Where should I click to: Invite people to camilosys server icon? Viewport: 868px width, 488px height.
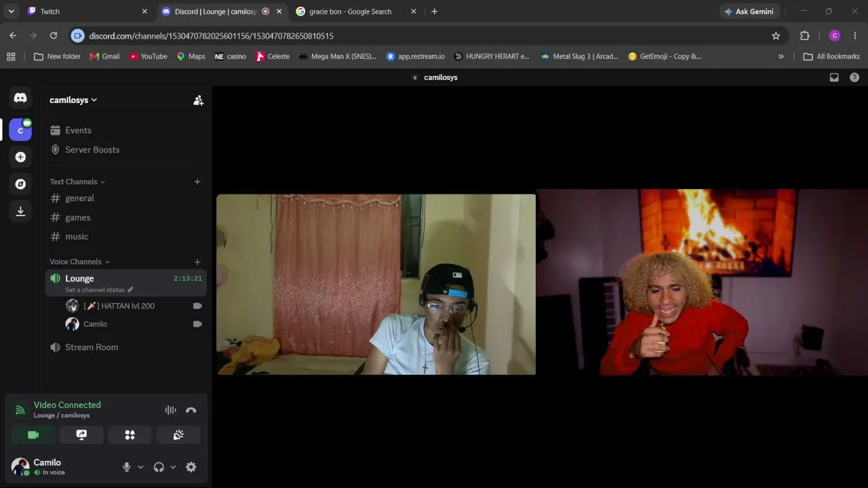tap(198, 100)
